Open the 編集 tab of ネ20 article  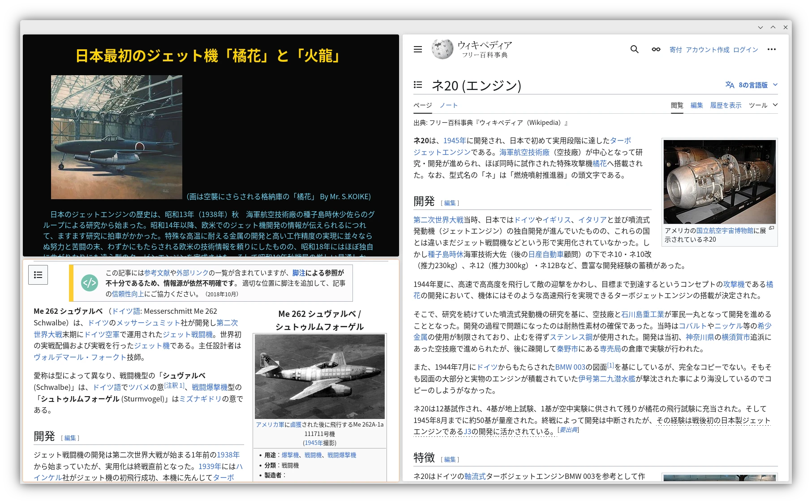696,105
